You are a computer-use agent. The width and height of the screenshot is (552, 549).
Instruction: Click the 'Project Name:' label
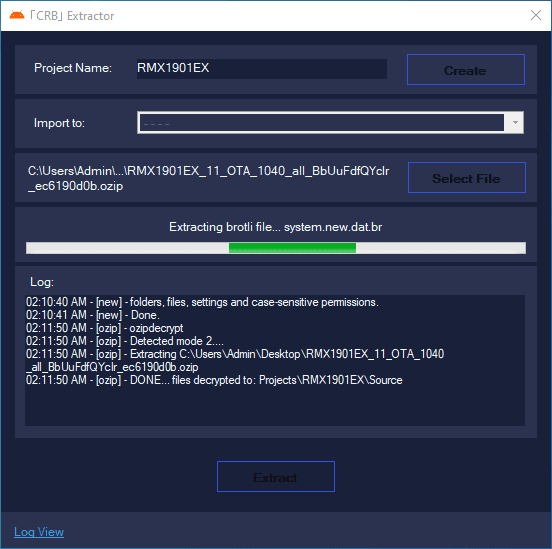73,68
